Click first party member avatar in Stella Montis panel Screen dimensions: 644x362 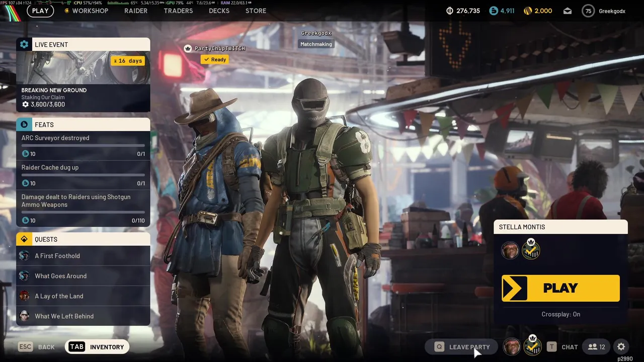510,250
